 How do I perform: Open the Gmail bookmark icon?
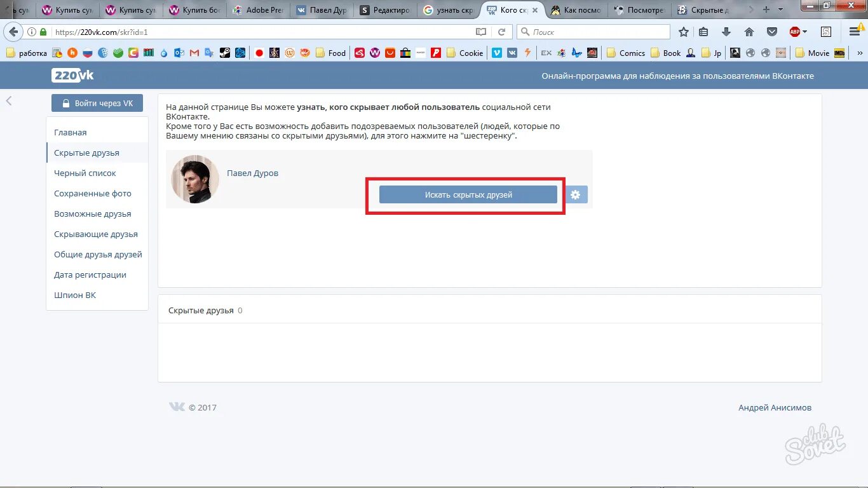click(194, 53)
